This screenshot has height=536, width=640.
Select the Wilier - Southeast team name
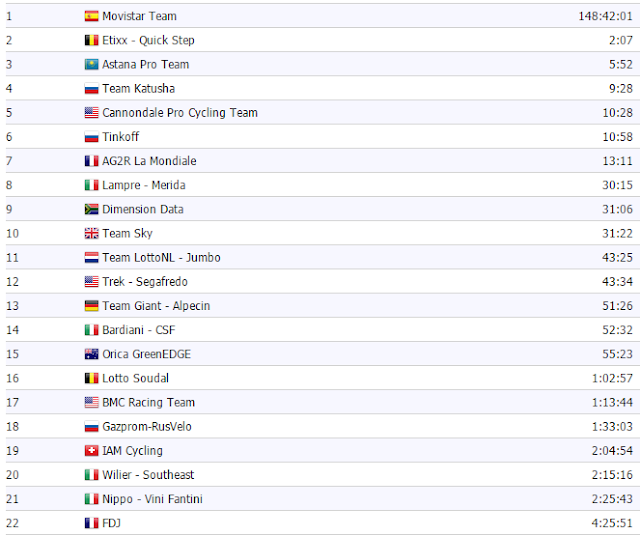[x=148, y=475]
